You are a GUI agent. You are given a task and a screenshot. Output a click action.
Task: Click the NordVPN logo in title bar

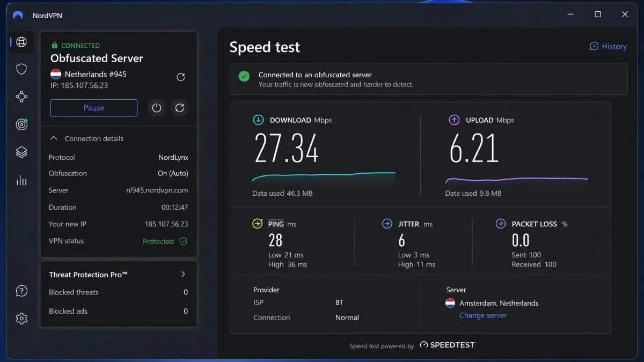coord(18,15)
